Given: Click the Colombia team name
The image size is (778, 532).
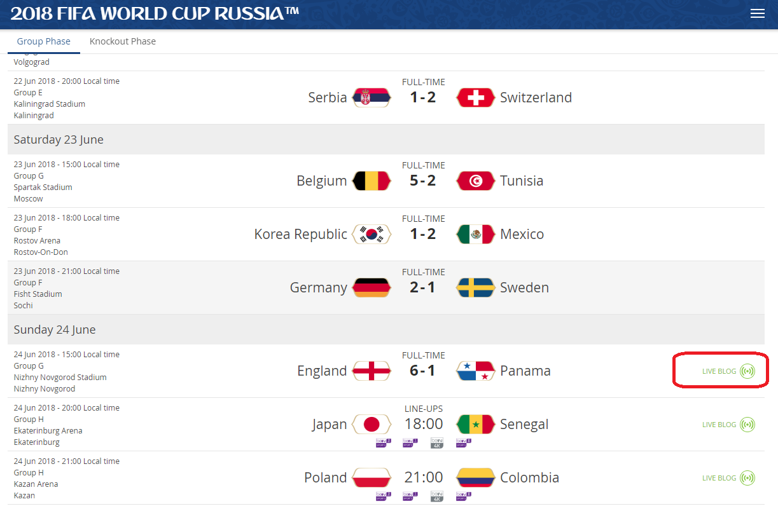Looking at the screenshot, I should pyautogui.click(x=529, y=477).
